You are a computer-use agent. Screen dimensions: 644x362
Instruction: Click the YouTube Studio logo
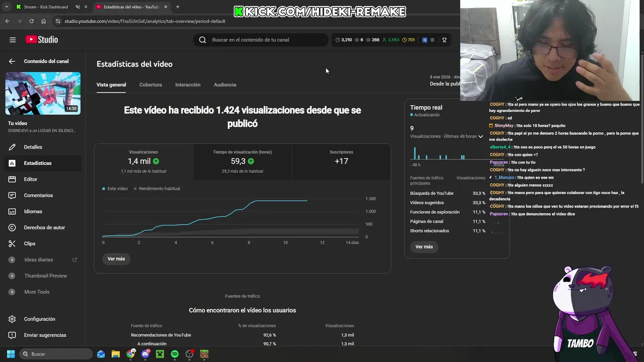tap(42, 40)
